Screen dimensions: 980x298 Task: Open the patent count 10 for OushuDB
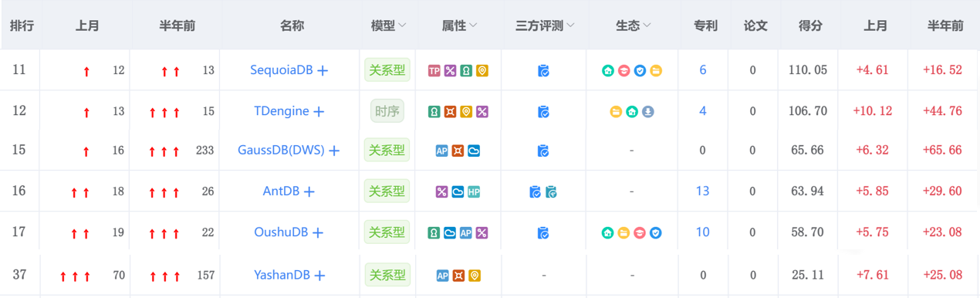[702, 232]
